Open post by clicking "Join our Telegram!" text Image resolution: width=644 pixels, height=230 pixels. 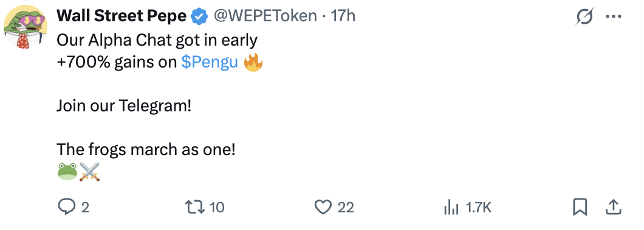click(x=124, y=106)
